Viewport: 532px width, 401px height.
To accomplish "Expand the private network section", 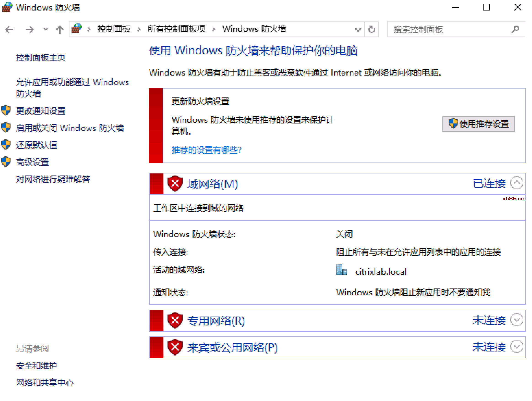I will click(517, 320).
